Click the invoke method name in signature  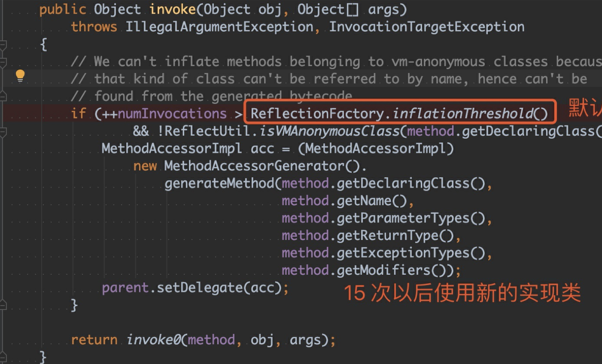tap(172, 9)
